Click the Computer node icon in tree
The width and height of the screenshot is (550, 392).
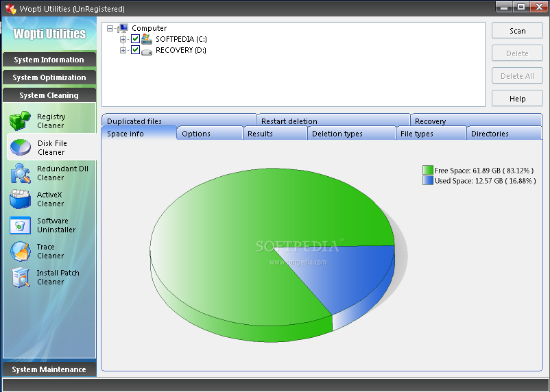pos(123,28)
